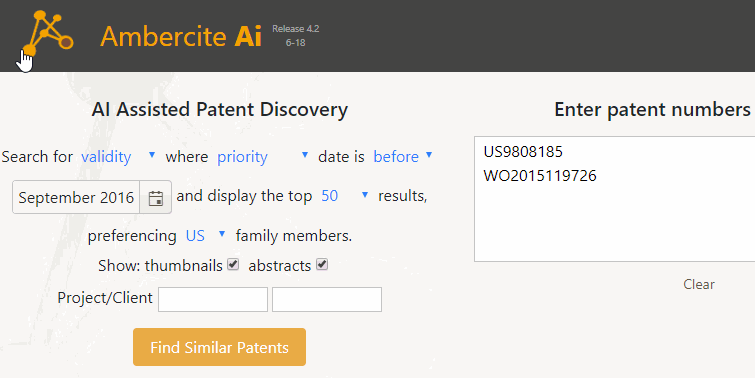This screenshot has width=755, height=378.
Task: Click the AI Assisted Patent Discovery heading
Action: coord(220,110)
